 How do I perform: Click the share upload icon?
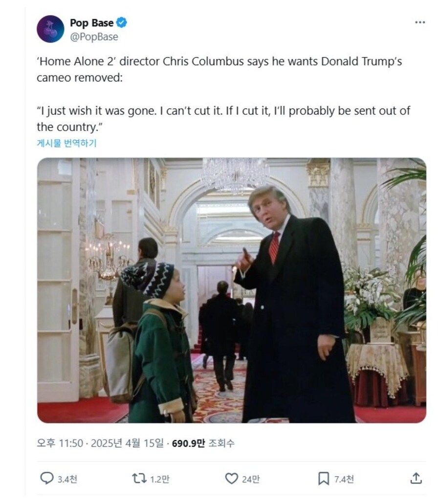click(416, 478)
